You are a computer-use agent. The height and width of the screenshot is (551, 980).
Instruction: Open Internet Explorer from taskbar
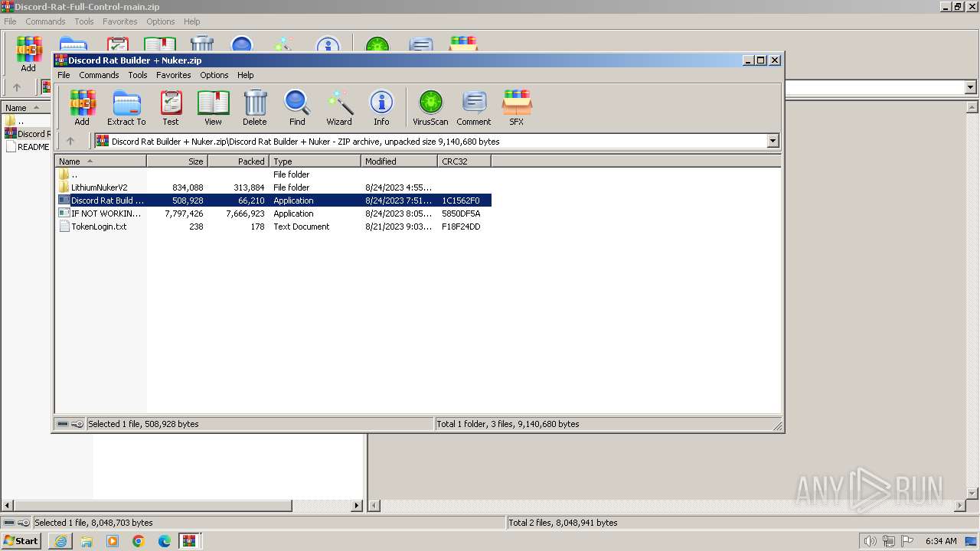pyautogui.click(x=60, y=541)
